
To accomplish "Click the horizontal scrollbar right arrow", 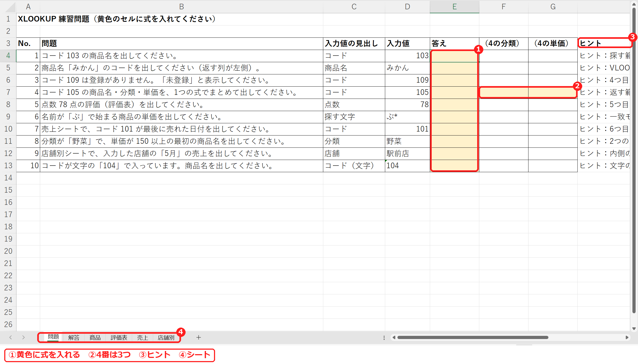I will [x=627, y=337].
